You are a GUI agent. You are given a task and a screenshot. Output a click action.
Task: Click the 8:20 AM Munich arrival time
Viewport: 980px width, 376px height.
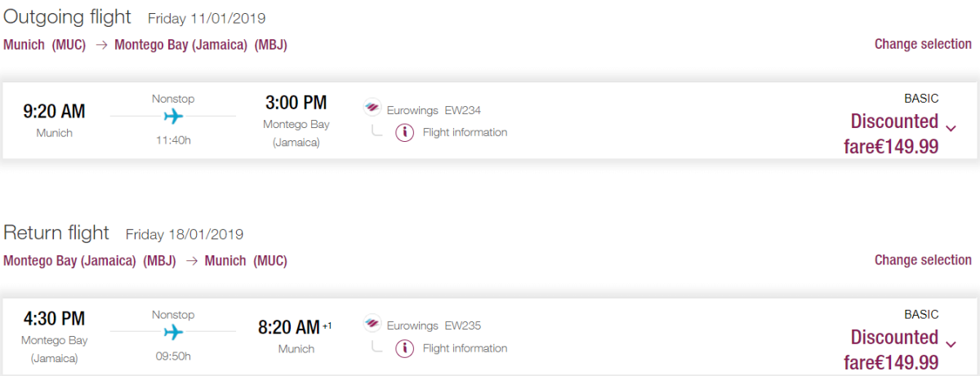pos(289,328)
